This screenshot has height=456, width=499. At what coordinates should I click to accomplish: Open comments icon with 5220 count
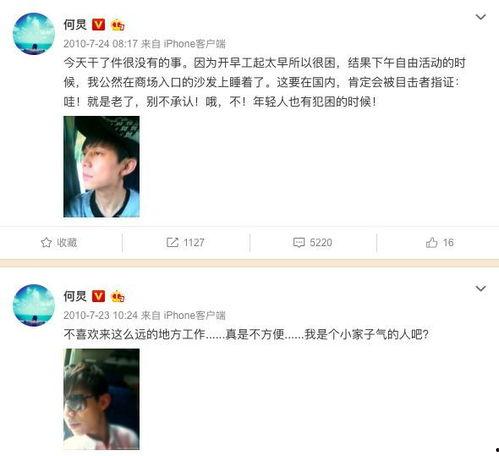pos(299,242)
